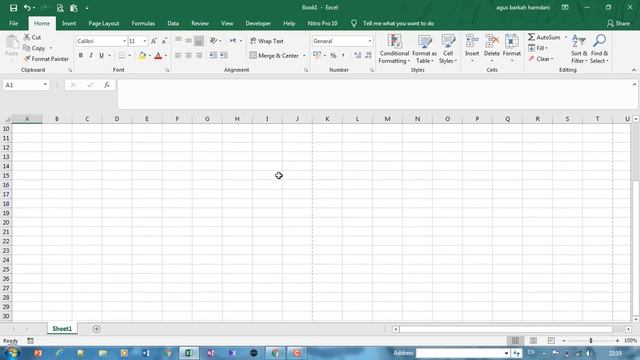This screenshot has height=360, width=640.
Task: Click Decrease Font Size icon
Action: point(164,41)
